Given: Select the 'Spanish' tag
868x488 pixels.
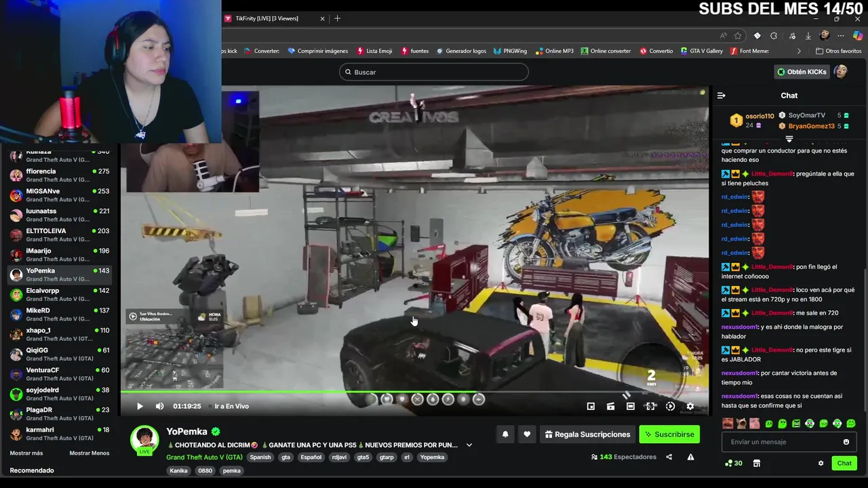Looking at the screenshot, I should point(260,457).
